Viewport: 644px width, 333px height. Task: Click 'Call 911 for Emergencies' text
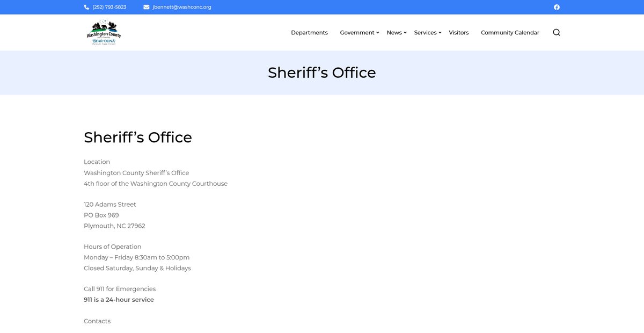(x=120, y=289)
